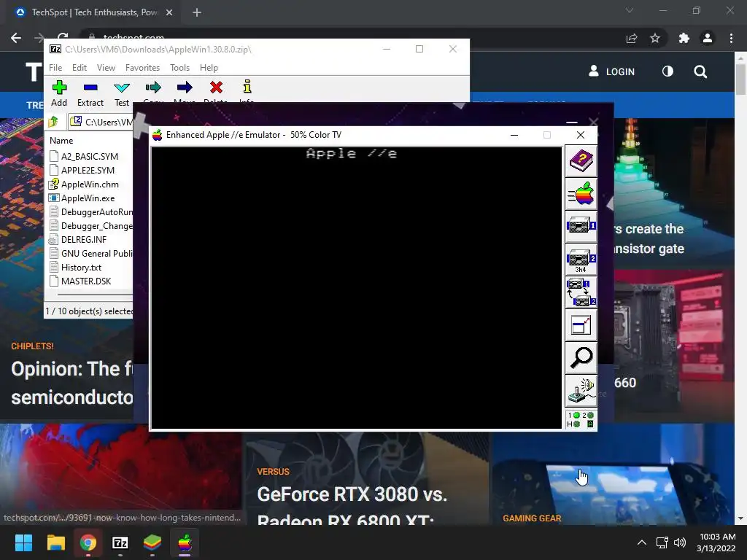
Task: Open the magnifying glass debugger button
Action: click(581, 357)
